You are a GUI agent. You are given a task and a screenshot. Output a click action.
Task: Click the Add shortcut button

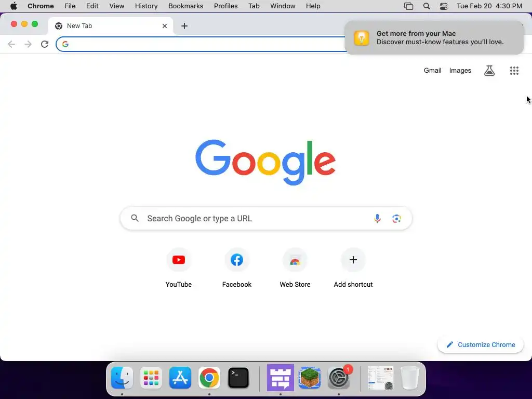tap(353, 269)
